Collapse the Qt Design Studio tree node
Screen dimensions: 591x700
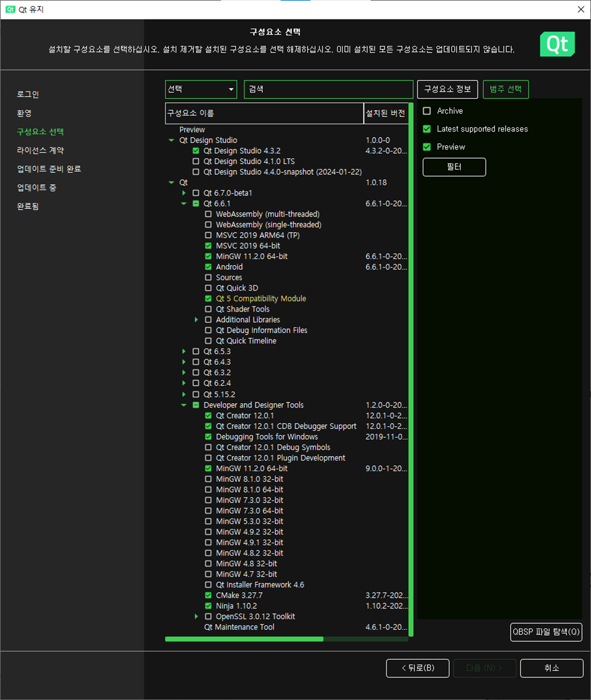click(x=171, y=140)
